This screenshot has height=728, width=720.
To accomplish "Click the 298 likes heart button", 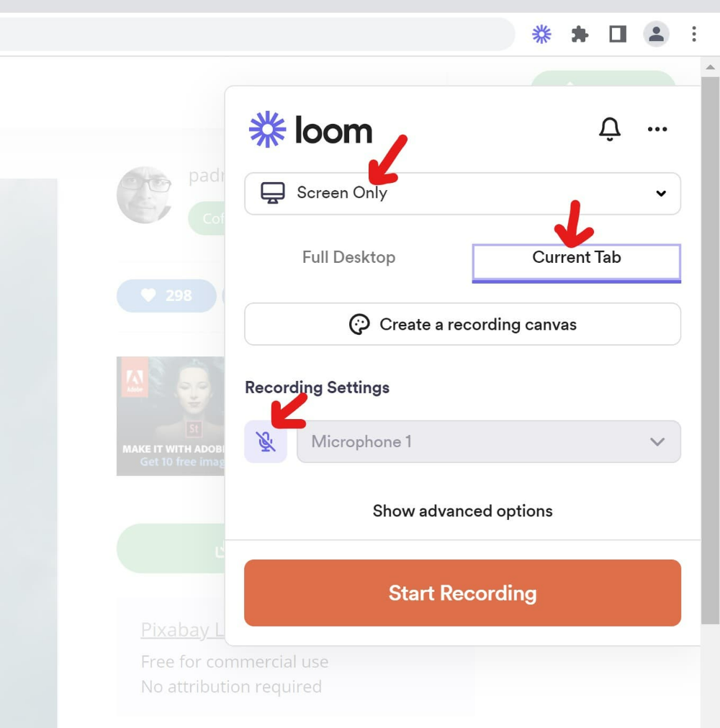I will click(166, 296).
